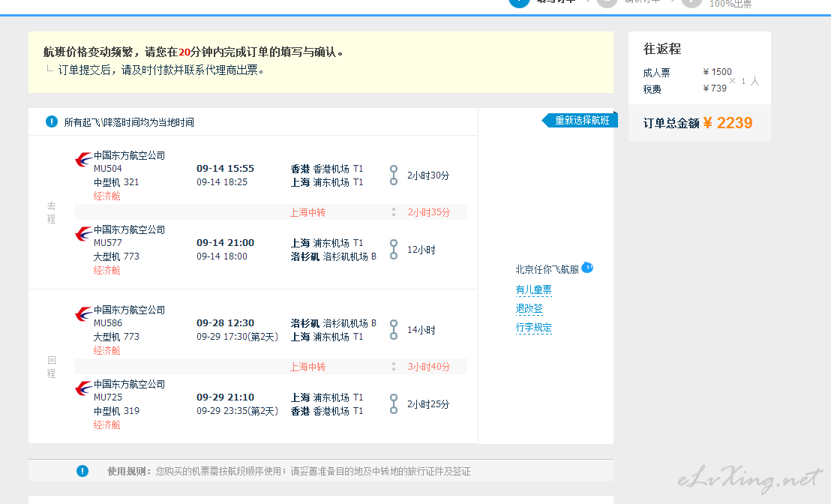Click 洛杉矶 洛杉矶机场 B arrival of MU577
Viewport: 831px width, 504px height.
[x=333, y=256]
